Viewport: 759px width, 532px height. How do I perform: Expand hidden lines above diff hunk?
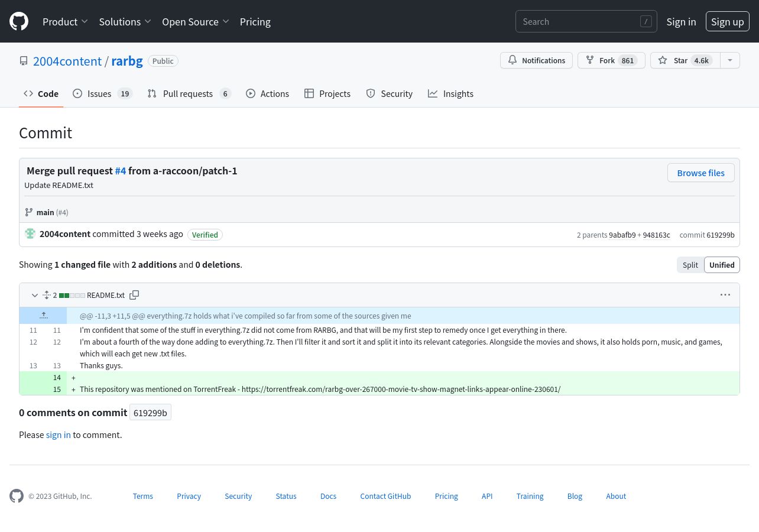(x=43, y=316)
